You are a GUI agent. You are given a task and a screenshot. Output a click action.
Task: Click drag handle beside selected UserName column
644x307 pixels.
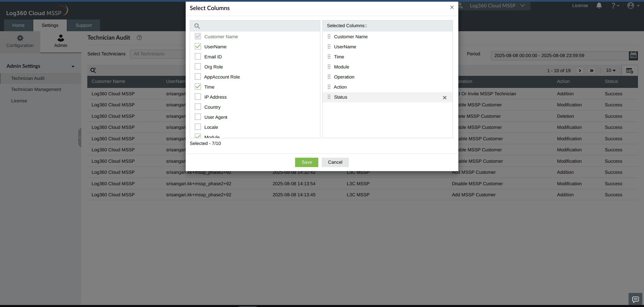pos(329,47)
